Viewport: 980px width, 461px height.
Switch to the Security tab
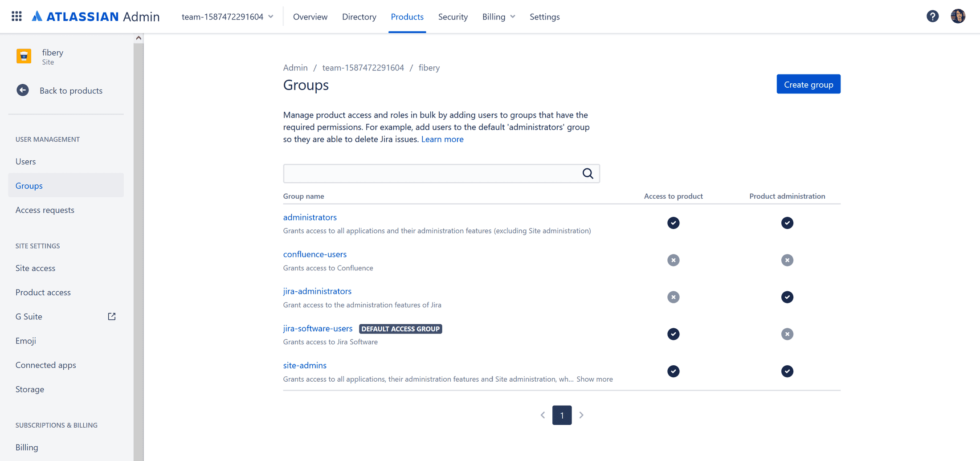coord(453,16)
